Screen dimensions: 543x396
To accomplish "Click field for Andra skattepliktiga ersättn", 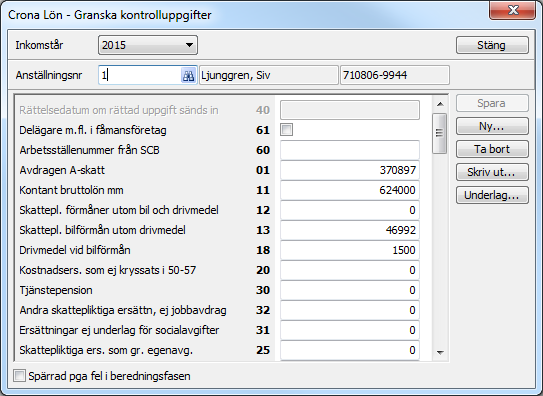I will click(350, 310).
